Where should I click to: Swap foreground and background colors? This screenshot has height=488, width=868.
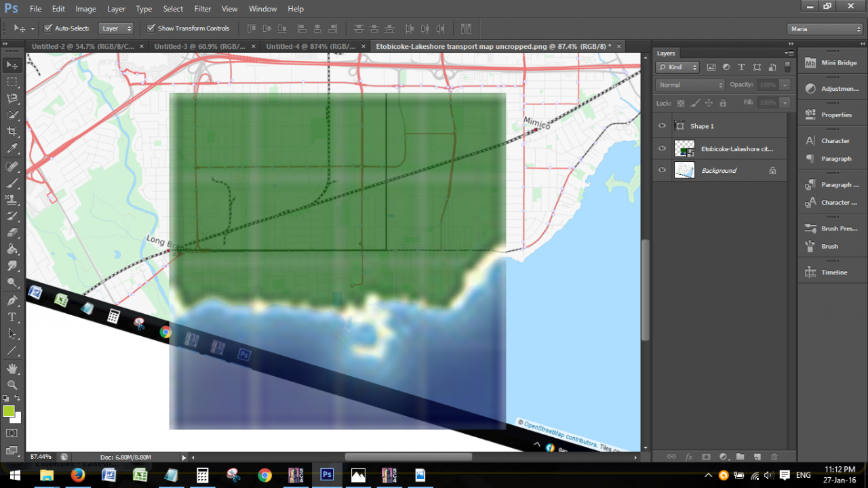point(18,398)
